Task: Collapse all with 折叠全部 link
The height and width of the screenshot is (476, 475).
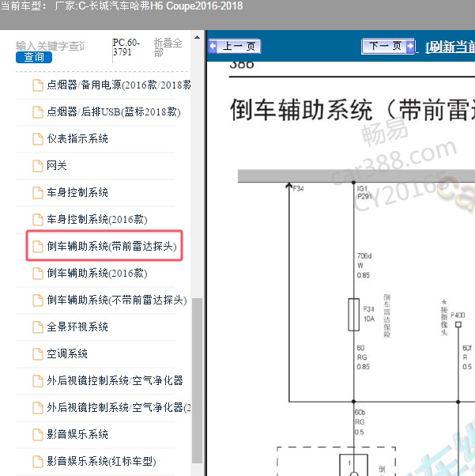Action: pyautogui.click(x=168, y=47)
